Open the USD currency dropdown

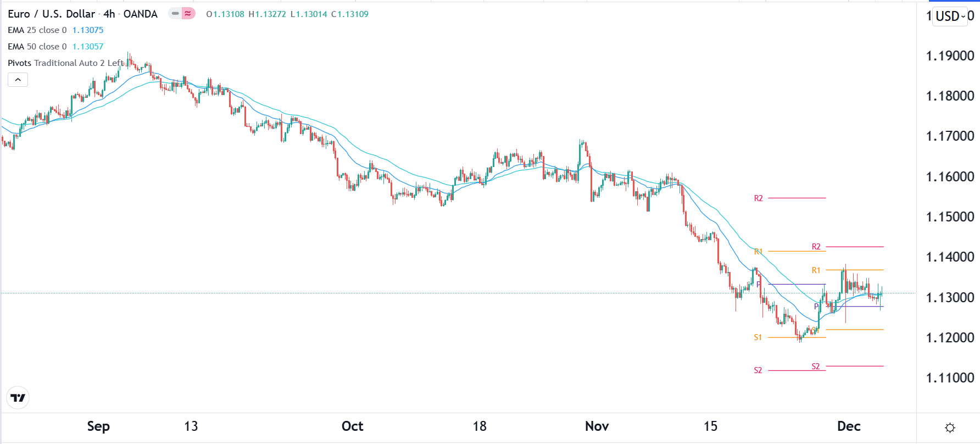[x=950, y=16]
